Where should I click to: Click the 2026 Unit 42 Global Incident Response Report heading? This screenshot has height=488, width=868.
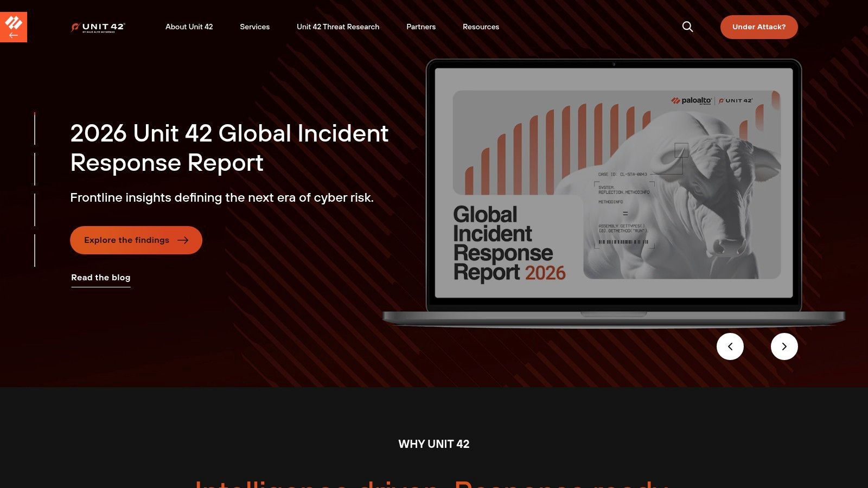click(229, 148)
